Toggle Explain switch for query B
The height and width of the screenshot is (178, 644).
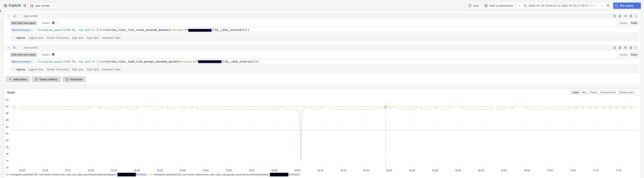click(55, 54)
